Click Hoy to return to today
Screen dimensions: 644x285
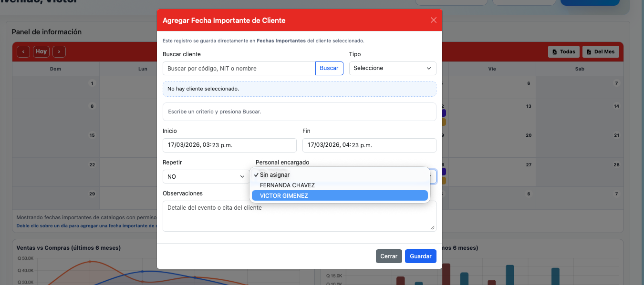(x=41, y=51)
